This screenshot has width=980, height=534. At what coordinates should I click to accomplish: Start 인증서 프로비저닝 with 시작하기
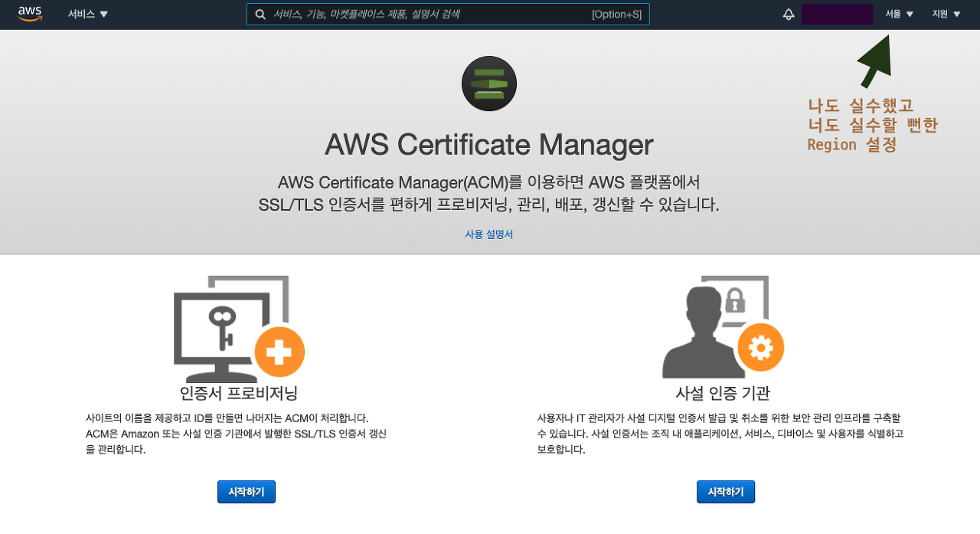point(247,492)
